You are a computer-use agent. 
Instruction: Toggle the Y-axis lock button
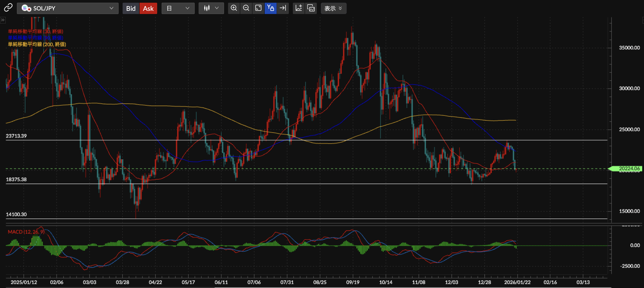tap(271, 8)
